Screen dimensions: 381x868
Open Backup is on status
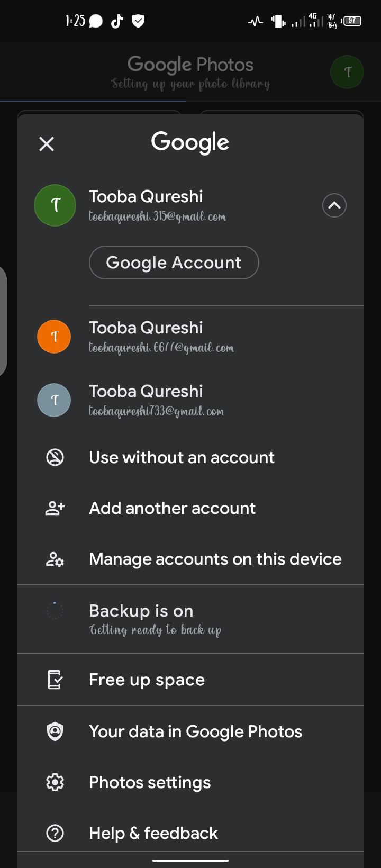click(155, 619)
